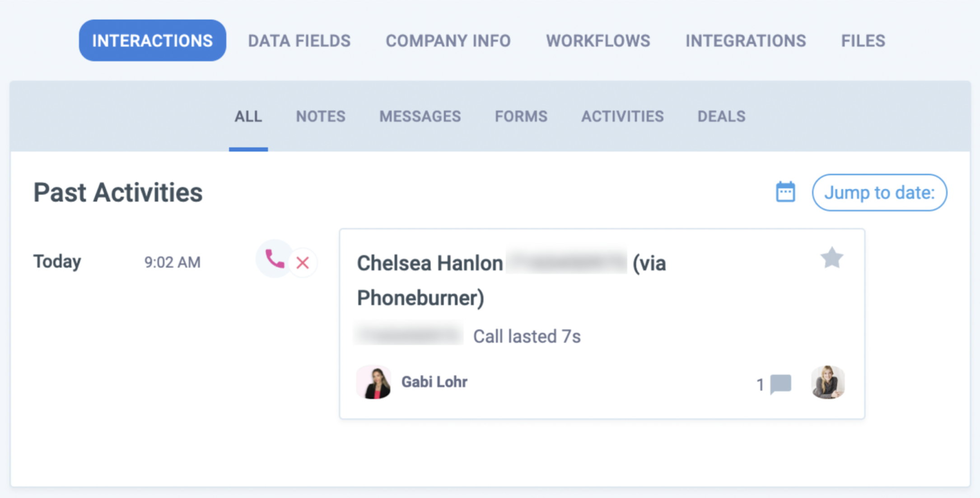980x498 pixels.
Task: Switch to the Data Fields tab
Action: tap(299, 41)
